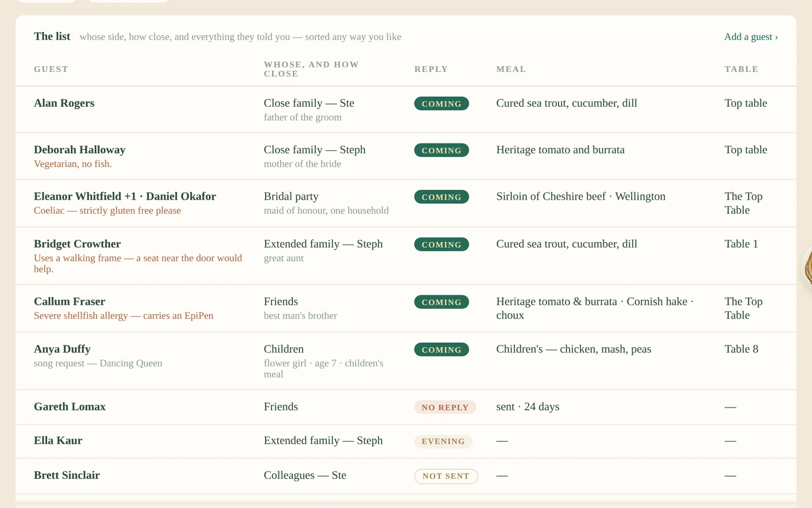Click 'Close family — Steph' cell

[314, 150]
